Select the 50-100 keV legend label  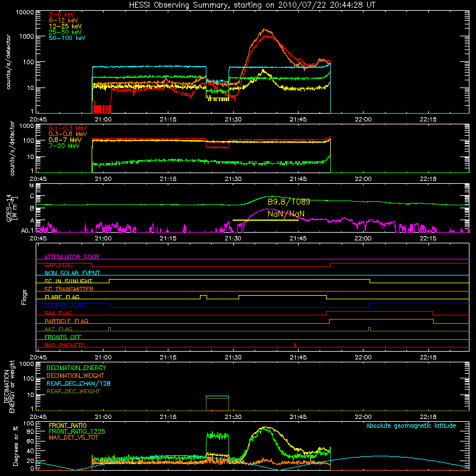point(67,38)
